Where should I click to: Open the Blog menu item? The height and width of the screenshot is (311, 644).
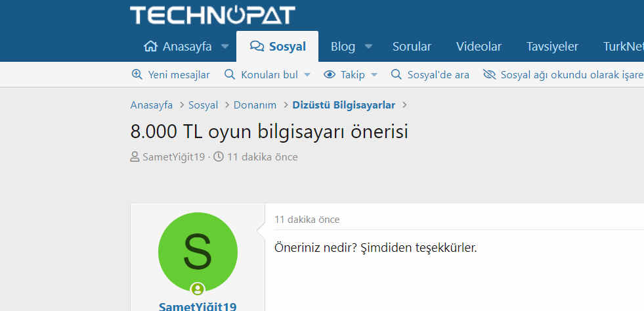[x=343, y=47]
